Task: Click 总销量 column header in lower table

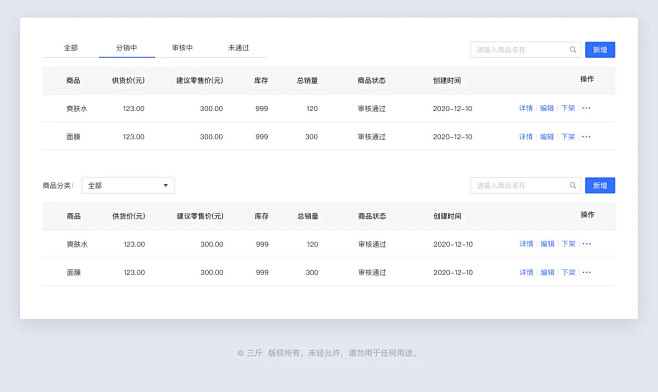Action: (308, 216)
